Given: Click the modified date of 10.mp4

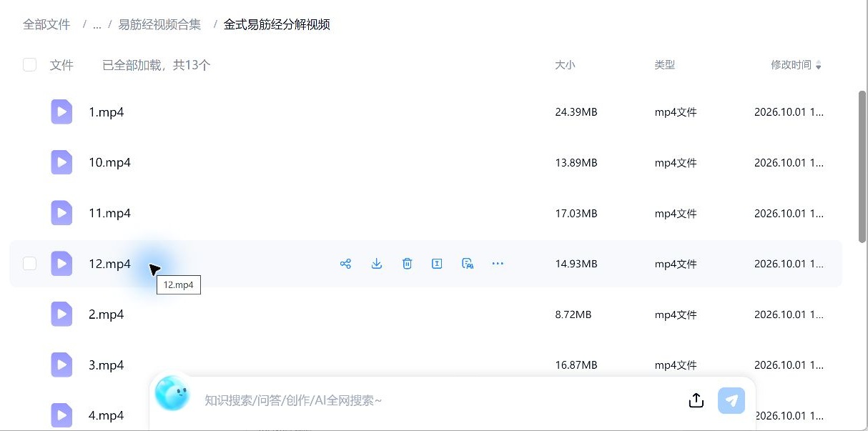Looking at the screenshot, I should point(789,162).
